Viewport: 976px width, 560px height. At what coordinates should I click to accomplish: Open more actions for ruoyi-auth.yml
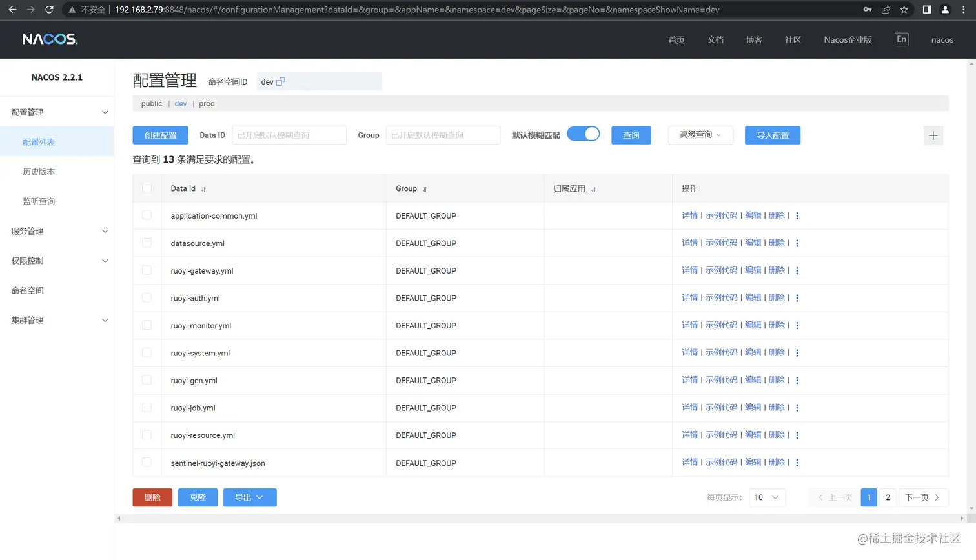tap(797, 298)
